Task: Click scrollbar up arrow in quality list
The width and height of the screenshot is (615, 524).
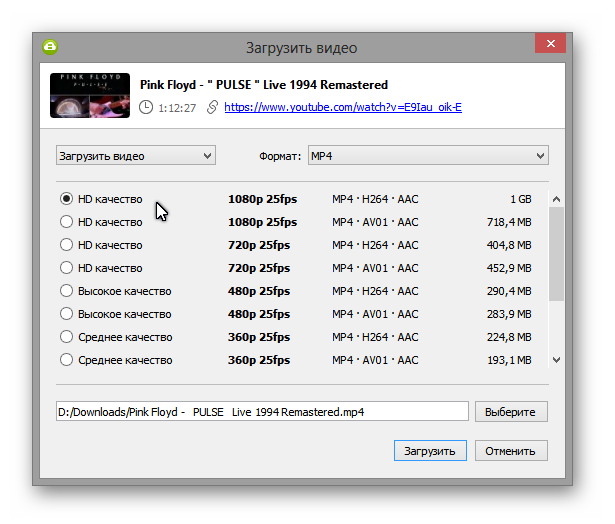Action: click(x=556, y=199)
